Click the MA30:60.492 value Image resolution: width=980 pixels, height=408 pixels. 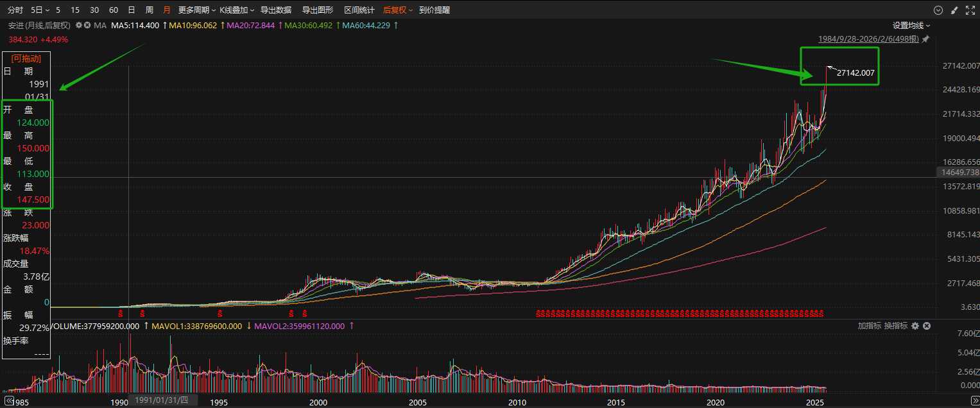[x=308, y=25]
